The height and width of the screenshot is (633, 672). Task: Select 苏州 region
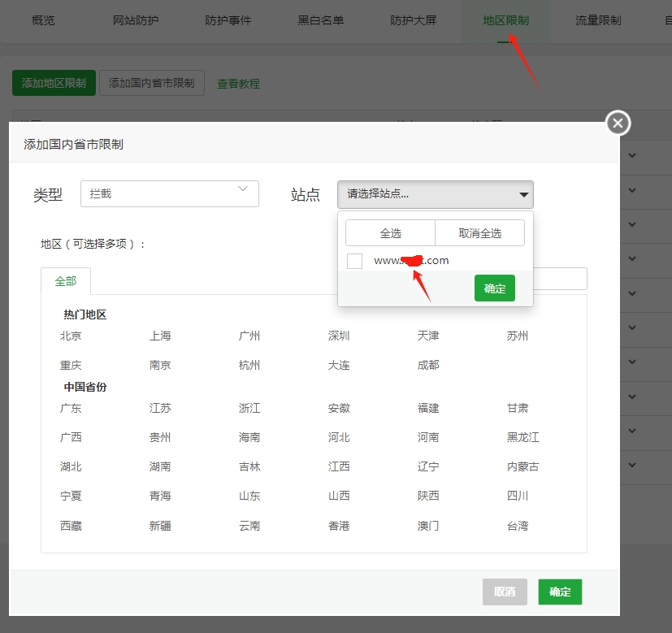point(518,336)
